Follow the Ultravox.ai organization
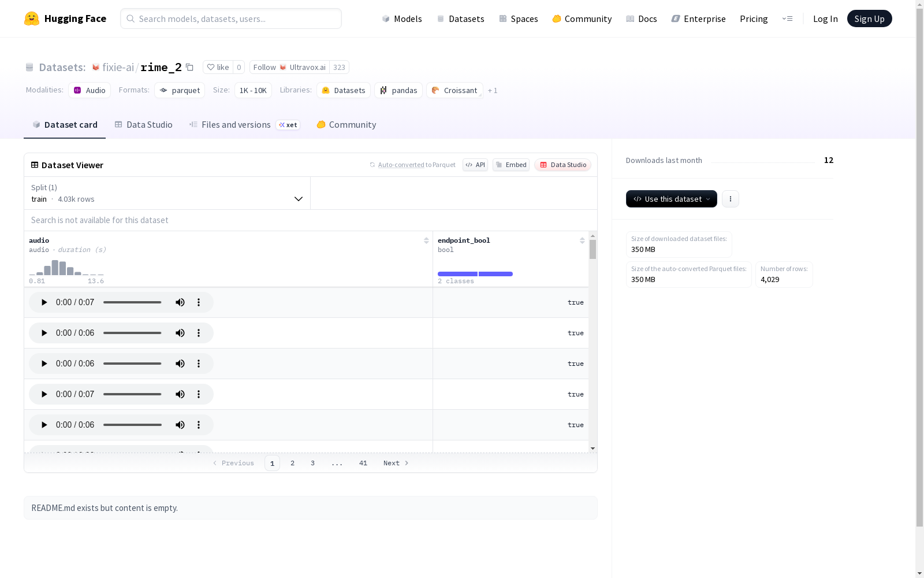This screenshot has width=924, height=578. coord(289,67)
